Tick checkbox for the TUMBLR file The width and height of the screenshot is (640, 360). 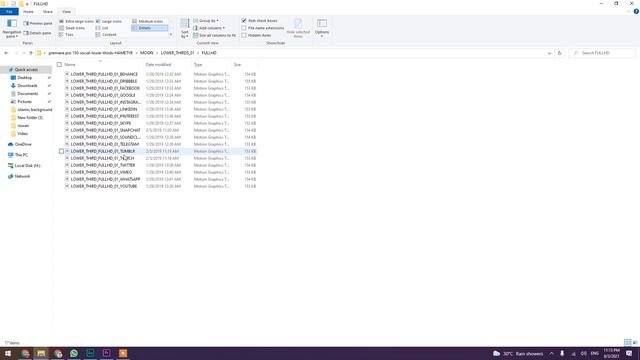click(62, 151)
